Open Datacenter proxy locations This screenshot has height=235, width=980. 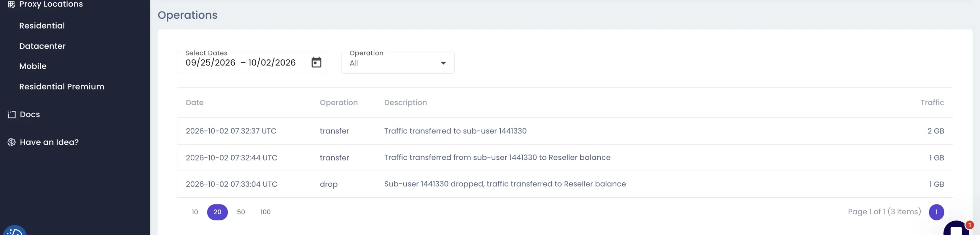click(x=42, y=46)
